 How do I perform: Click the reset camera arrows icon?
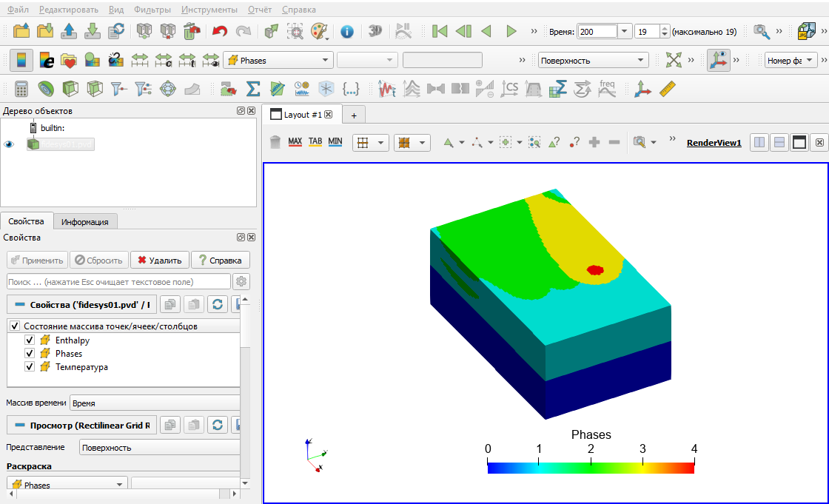coord(674,60)
